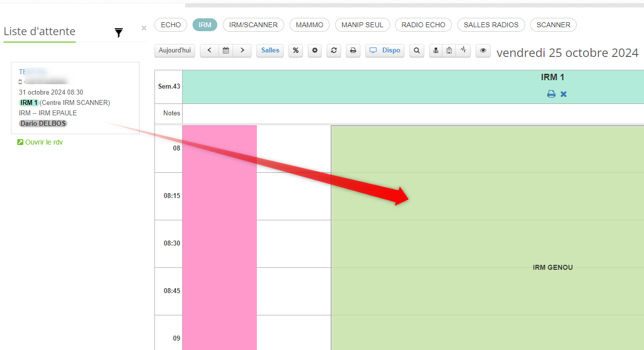This screenshot has width=644, height=350.
Task: Click the Aujourd'hui button
Action: coord(175,50)
